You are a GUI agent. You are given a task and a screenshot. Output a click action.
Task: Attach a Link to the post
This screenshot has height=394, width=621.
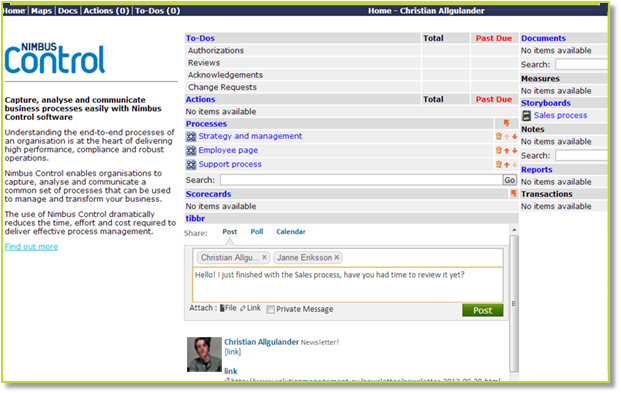250,308
